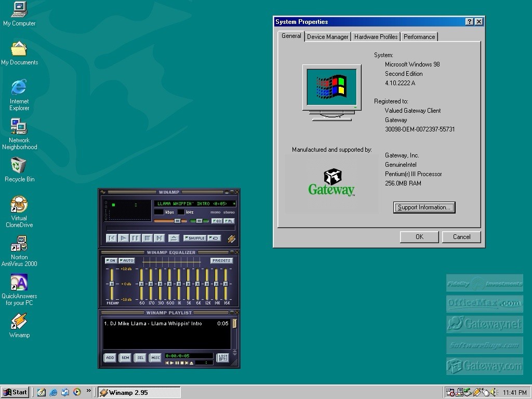Click the Winamp song position seek bar
Viewport: 532px width, 399px height.
coord(170,229)
